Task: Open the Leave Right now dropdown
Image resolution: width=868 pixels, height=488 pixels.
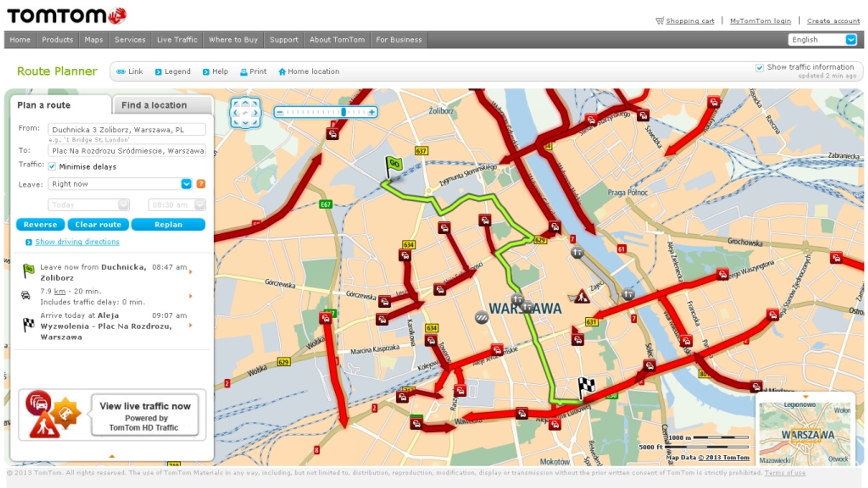Action: (x=186, y=184)
